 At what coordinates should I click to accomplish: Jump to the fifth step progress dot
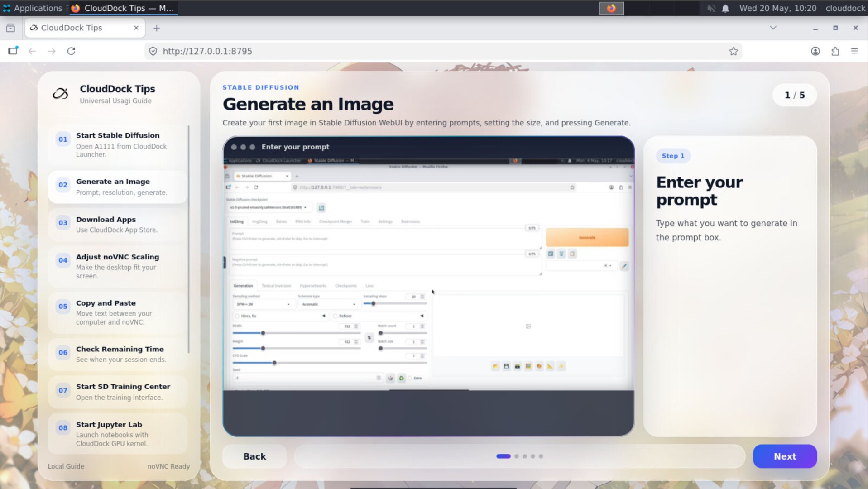coord(541,456)
